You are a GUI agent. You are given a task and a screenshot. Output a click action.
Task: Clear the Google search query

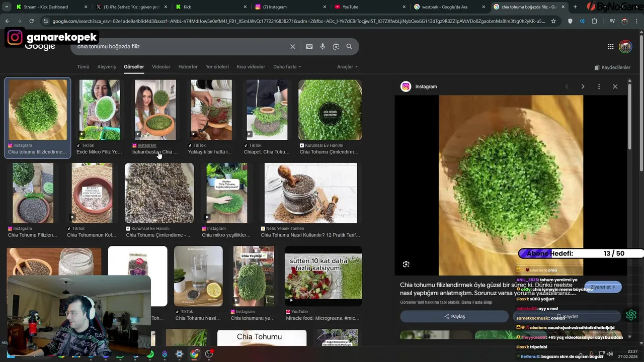pos(292,46)
